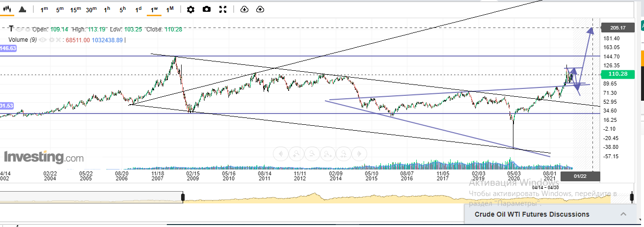This screenshot has height=227, width=644.
Task: Click the cloud download (load chart) icon
Action: 244,9
